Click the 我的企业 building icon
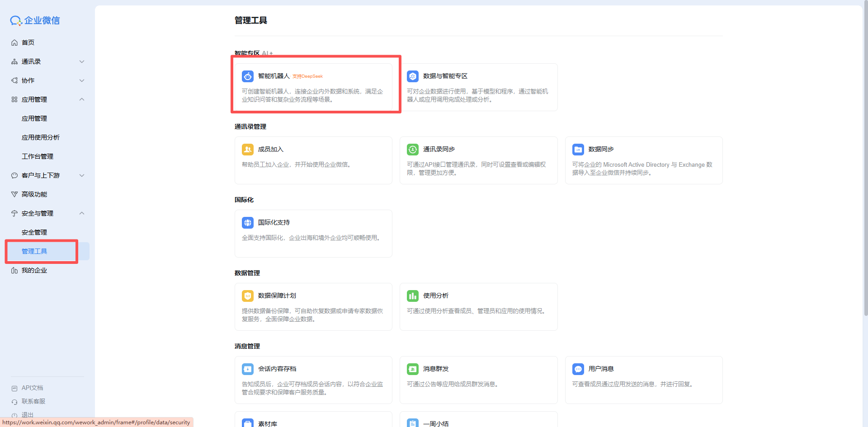 [14, 270]
